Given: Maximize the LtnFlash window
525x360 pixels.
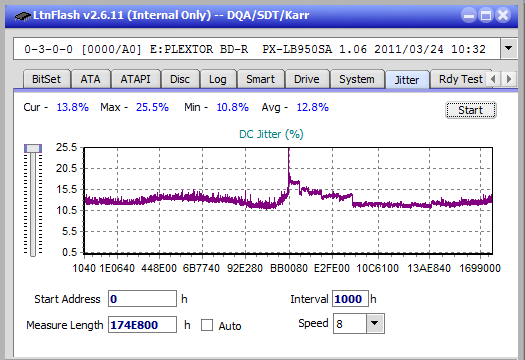Looking at the screenshot, I should [x=486, y=15].
